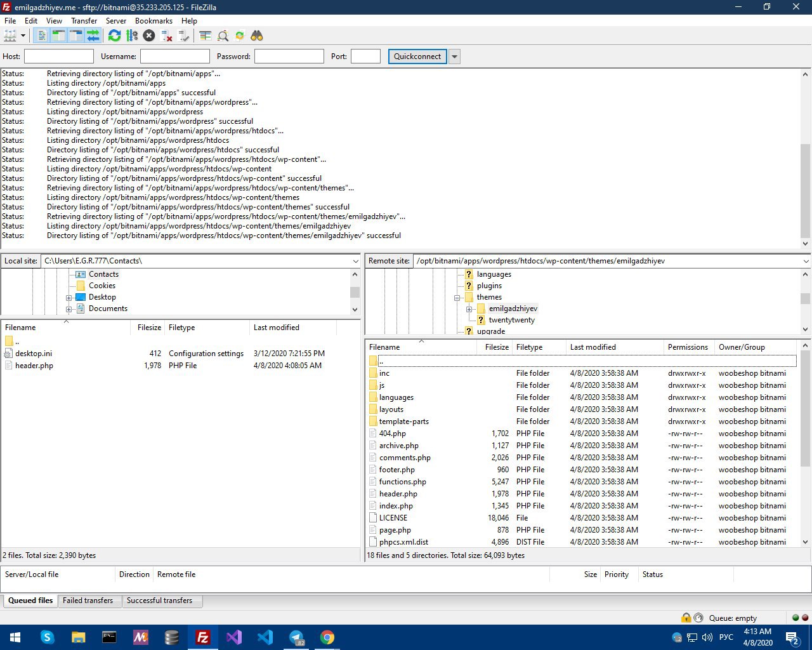The height and width of the screenshot is (650, 812).
Task: Refresh file and folder lists
Action: pos(114,36)
